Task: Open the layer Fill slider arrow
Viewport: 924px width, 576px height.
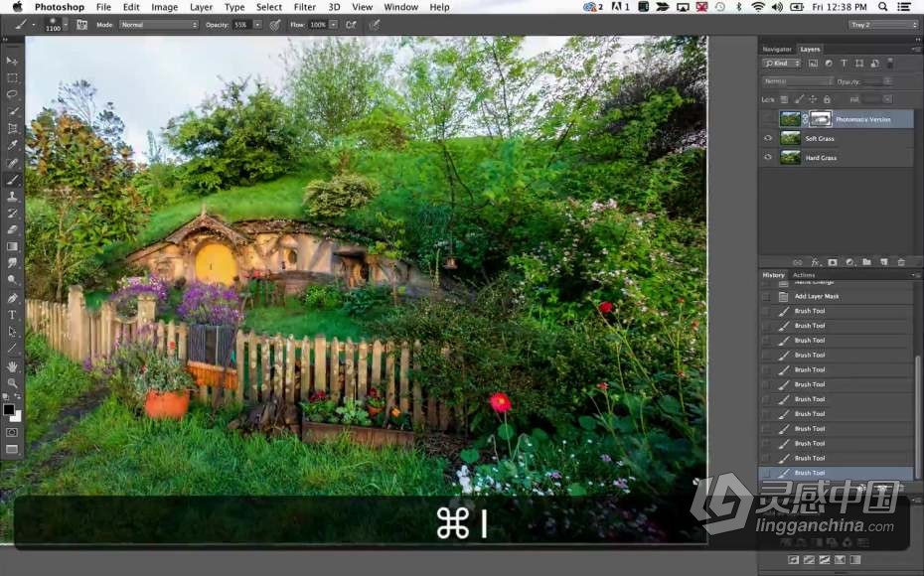Action: pyautogui.click(x=887, y=99)
